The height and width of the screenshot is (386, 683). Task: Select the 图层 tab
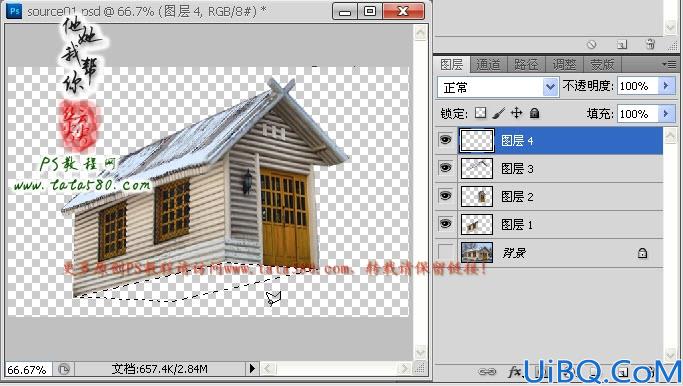[452, 65]
